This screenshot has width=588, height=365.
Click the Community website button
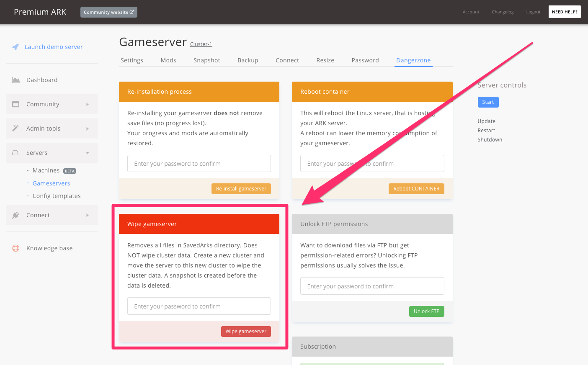[109, 12]
